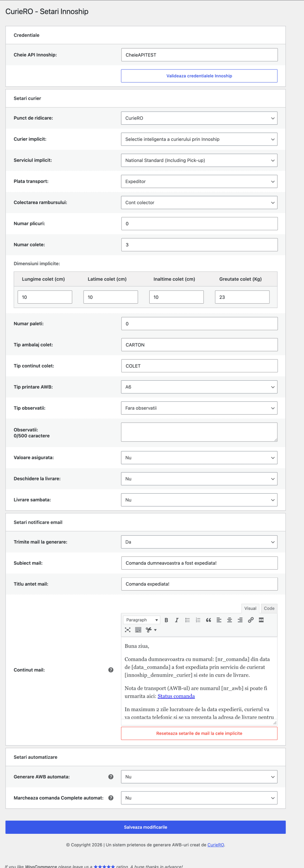Switch to the Visual editor tab
The width and height of the screenshot is (304, 868).
tap(250, 608)
